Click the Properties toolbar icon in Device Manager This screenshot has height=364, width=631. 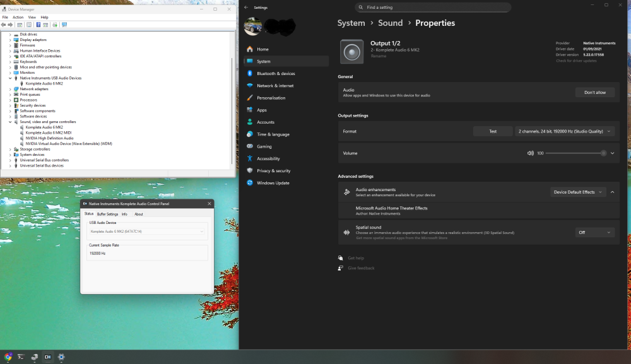29,25
